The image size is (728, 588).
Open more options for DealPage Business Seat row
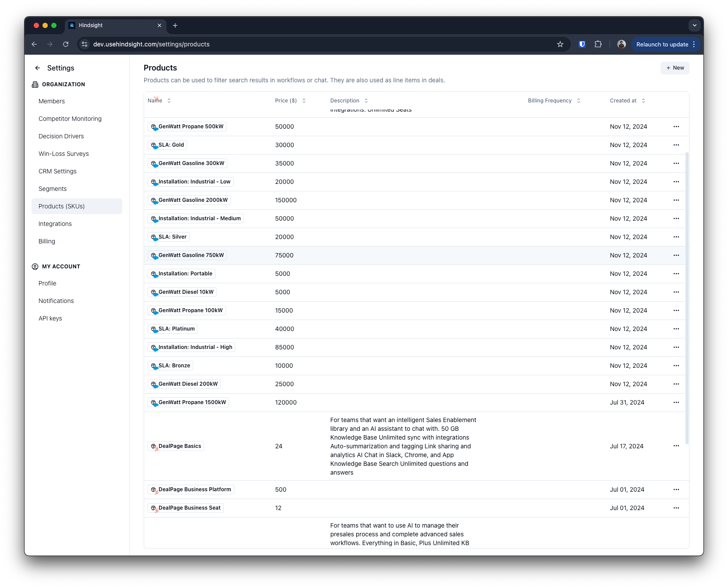676,508
